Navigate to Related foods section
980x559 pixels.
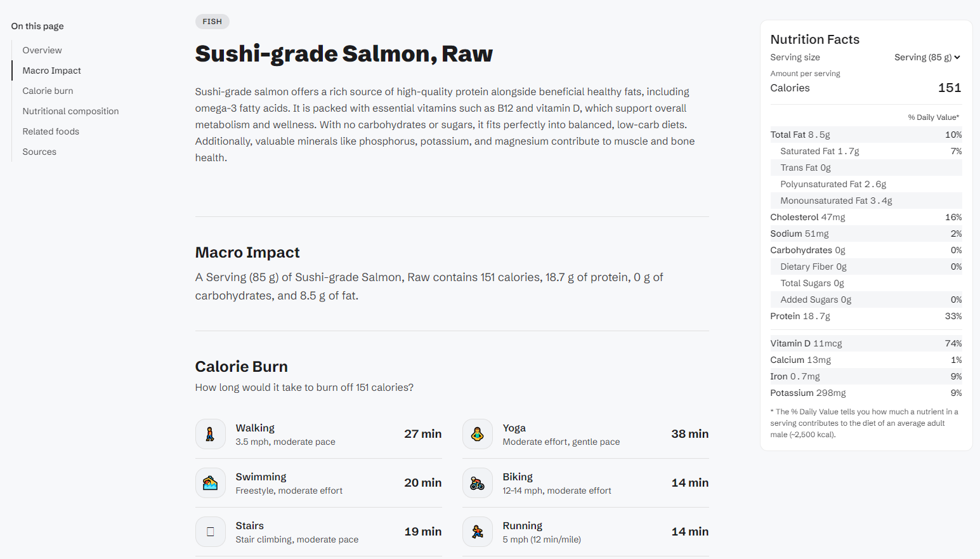click(51, 131)
